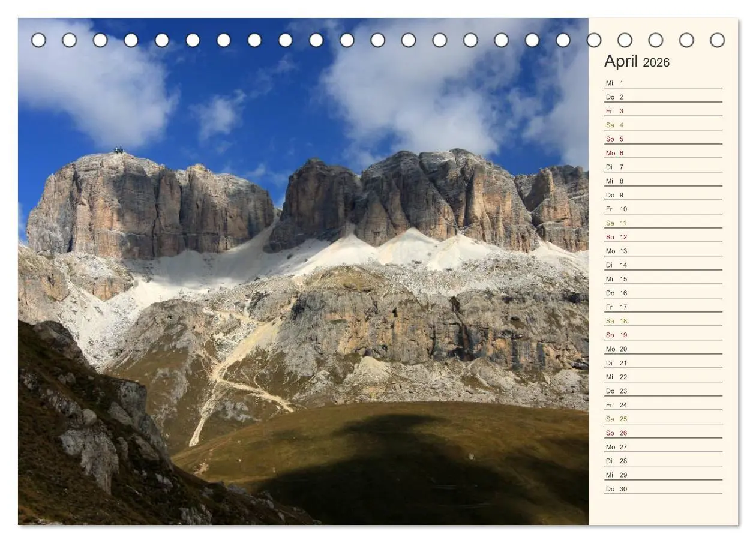
Task: Select the Sa 11 date row
Action: tap(663, 223)
